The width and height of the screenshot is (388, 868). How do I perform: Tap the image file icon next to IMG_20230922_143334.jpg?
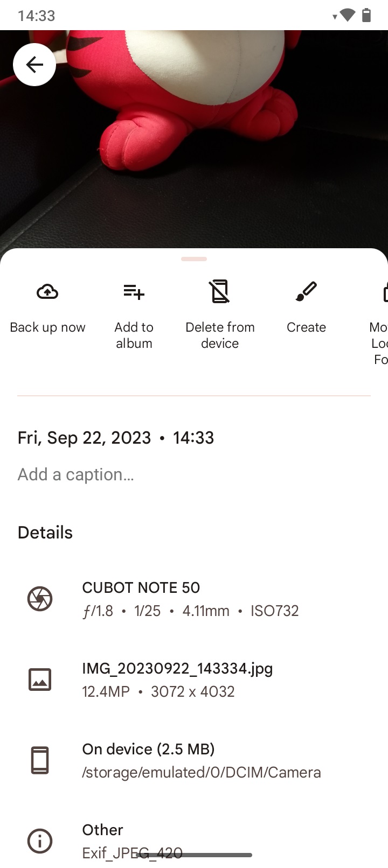pos(40,680)
